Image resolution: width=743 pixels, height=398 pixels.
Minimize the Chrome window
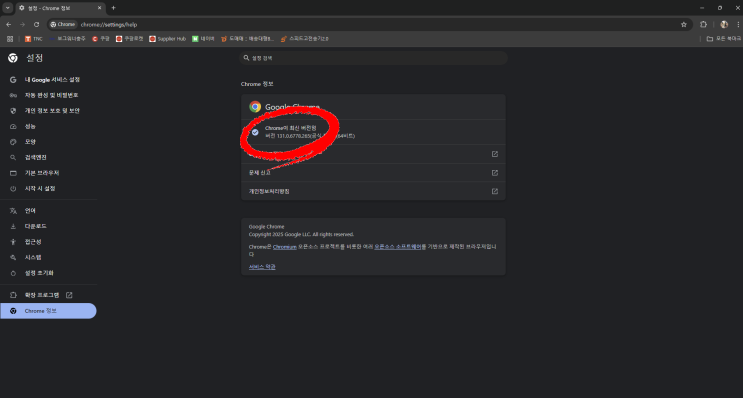pyautogui.click(x=702, y=8)
